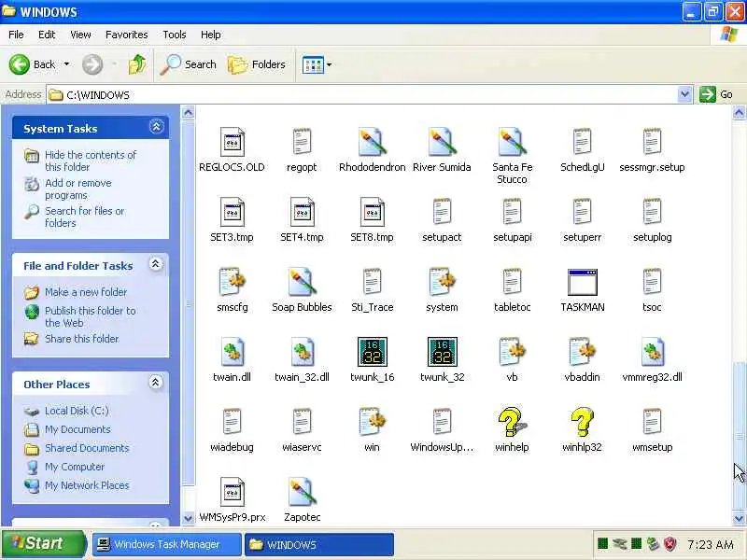Image resolution: width=747 pixels, height=560 pixels.
Task: Open the Search pane
Action: pos(189,64)
